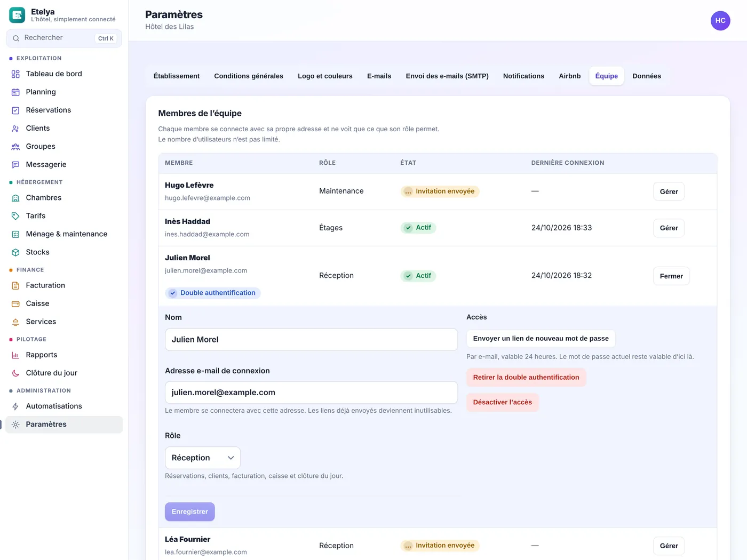Select the Données tab
The height and width of the screenshot is (560, 747).
coord(647,76)
